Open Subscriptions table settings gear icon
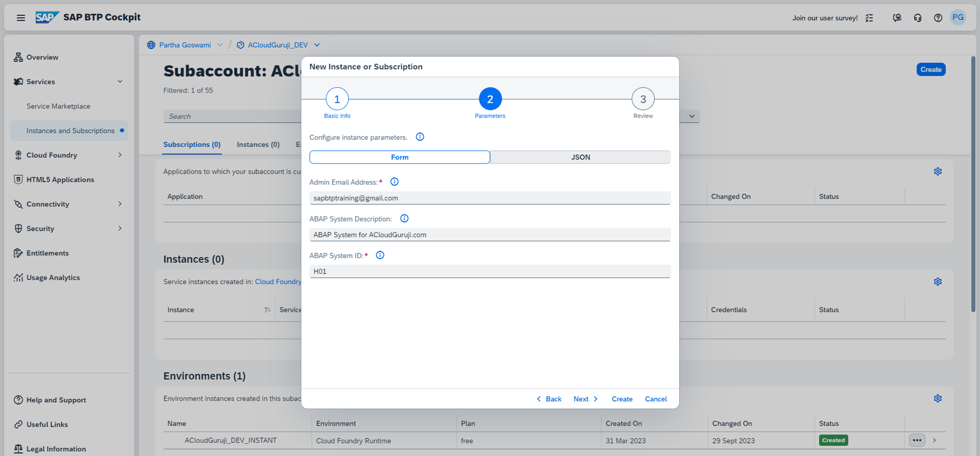980x456 pixels. pos(937,171)
